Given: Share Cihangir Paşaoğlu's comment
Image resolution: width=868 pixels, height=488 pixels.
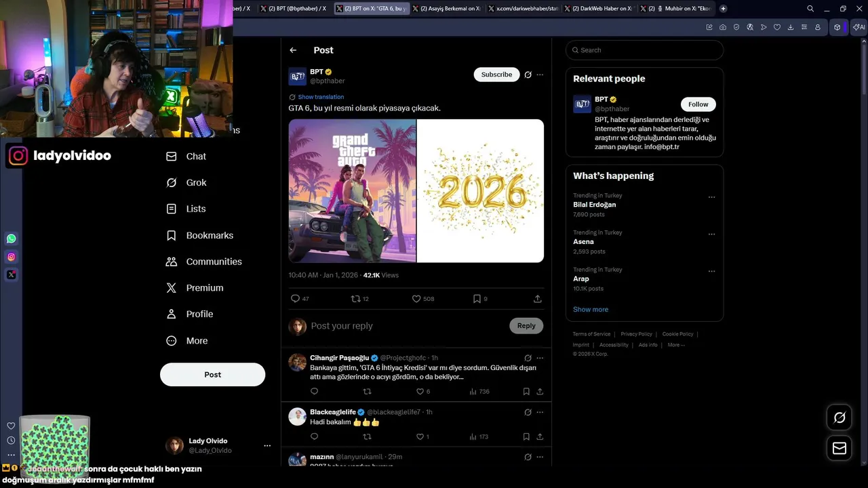Looking at the screenshot, I should pyautogui.click(x=540, y=392).
